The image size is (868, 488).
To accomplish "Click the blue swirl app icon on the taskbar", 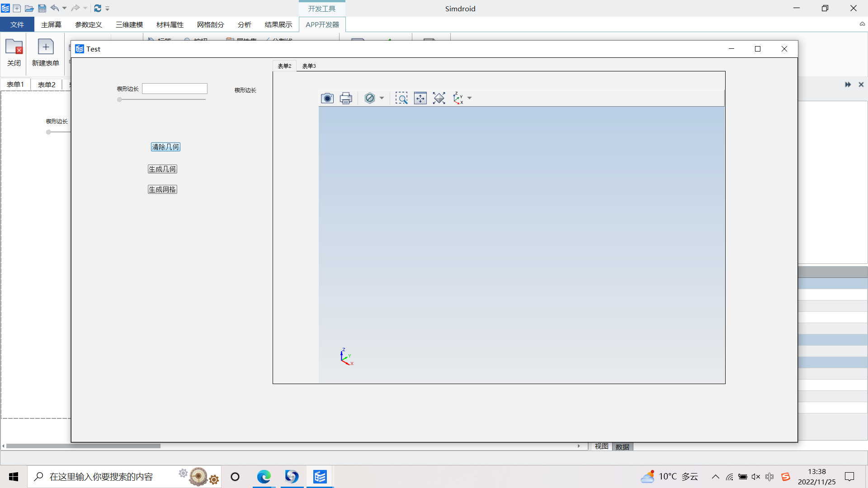I will 292,477.
